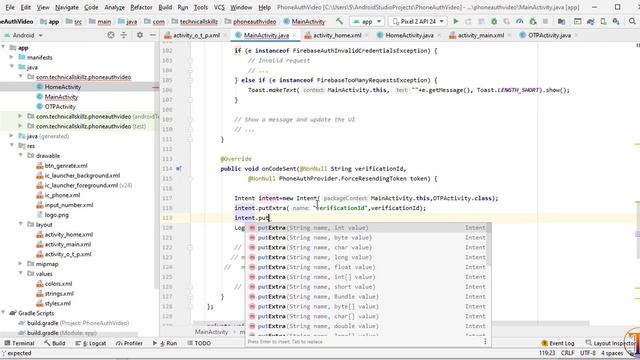The height and width of the screenshot is (360, 640).
Task: Collapse the values folder
Action: click(20, 273)
